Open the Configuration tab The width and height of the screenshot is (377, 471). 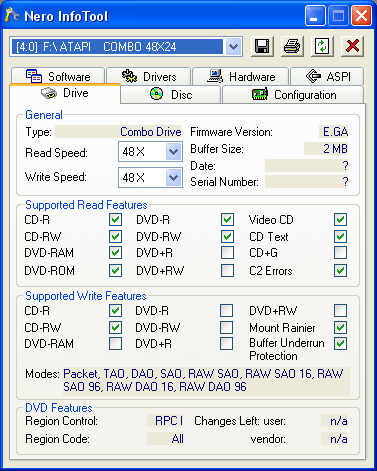(293, 95)
